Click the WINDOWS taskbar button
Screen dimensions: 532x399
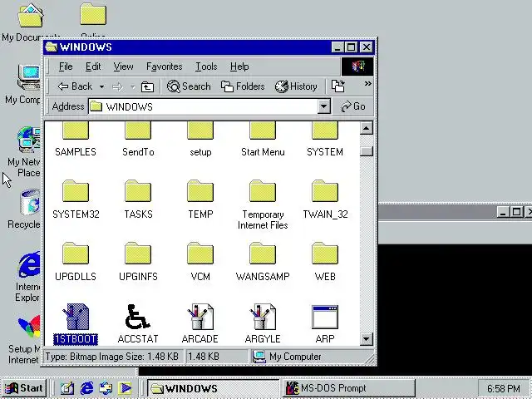(213, 388)
